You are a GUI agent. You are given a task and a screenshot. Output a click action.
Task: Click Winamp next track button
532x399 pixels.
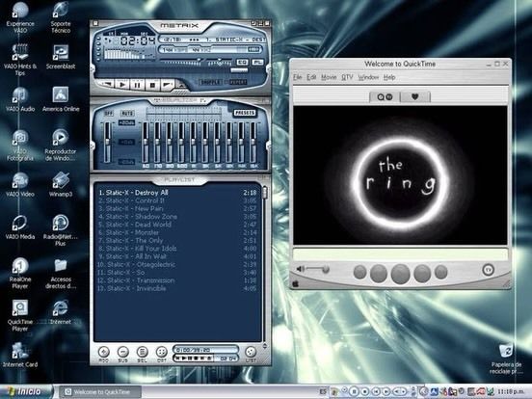click(168, 84)
